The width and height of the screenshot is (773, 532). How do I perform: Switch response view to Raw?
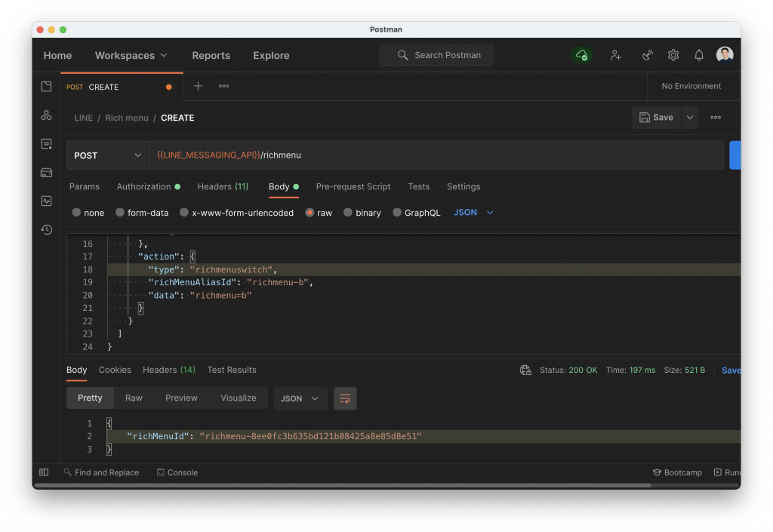tap(134, 398)
